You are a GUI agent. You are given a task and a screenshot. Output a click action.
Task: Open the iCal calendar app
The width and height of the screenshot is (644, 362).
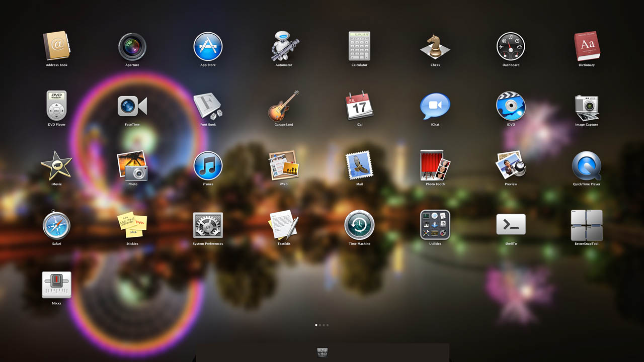tap(359, 106)
